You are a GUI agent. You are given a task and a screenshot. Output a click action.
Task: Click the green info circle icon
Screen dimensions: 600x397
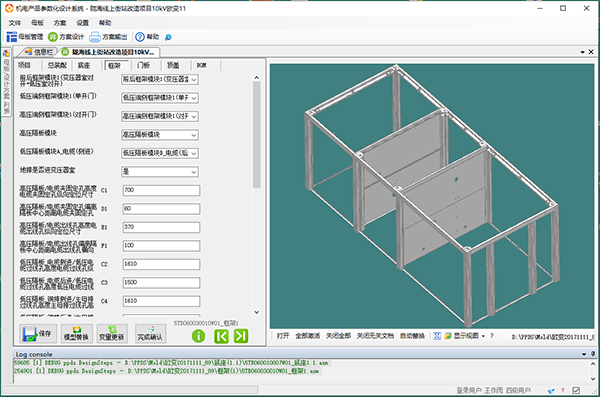pyautogui.click(x=198, y=336)
